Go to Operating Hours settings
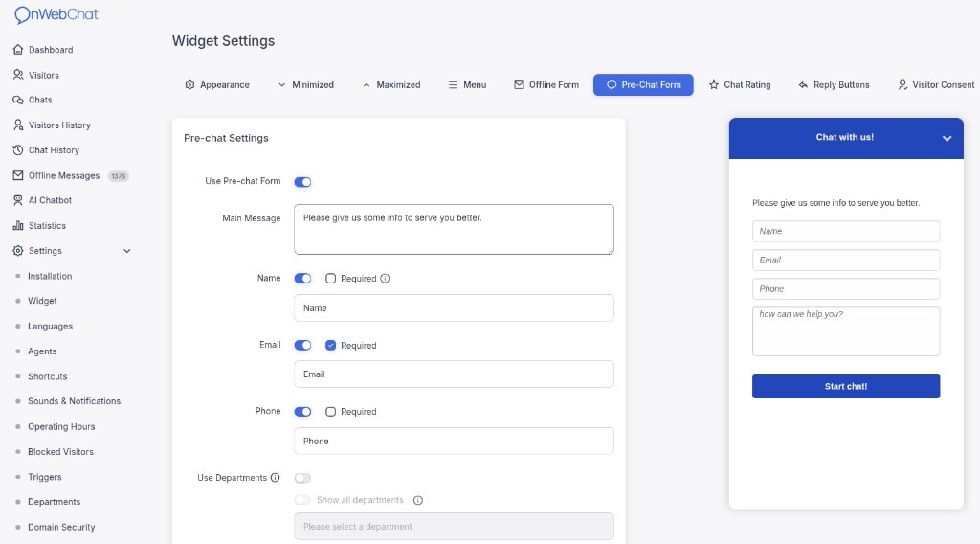 (61, 427)
